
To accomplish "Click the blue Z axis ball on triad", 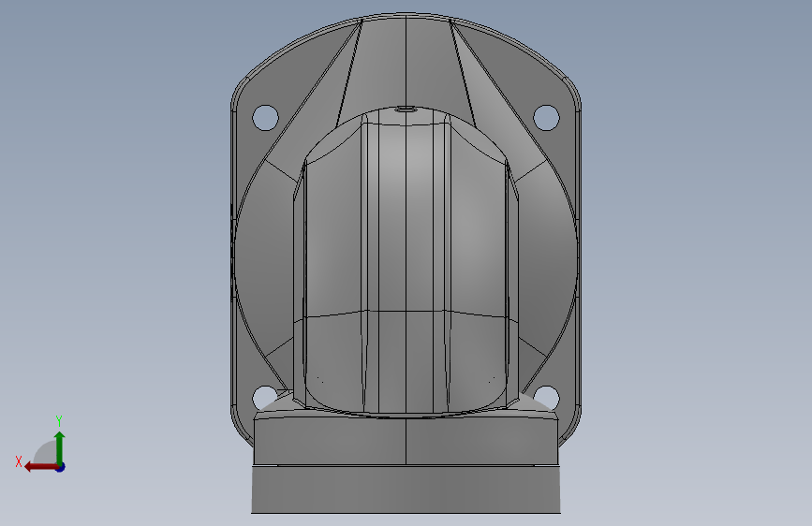I will (x=61, y=467).
